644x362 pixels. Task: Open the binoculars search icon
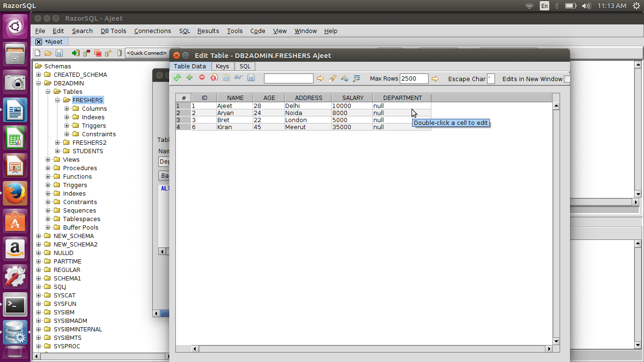pyautogui.click(x=239, y=79)
